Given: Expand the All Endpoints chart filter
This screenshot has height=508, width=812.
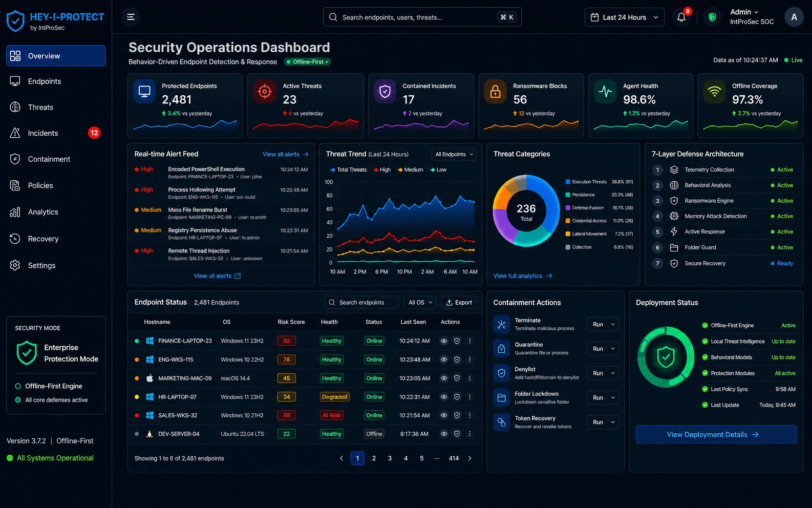Looking at the screenshot, I should point(454,154).
